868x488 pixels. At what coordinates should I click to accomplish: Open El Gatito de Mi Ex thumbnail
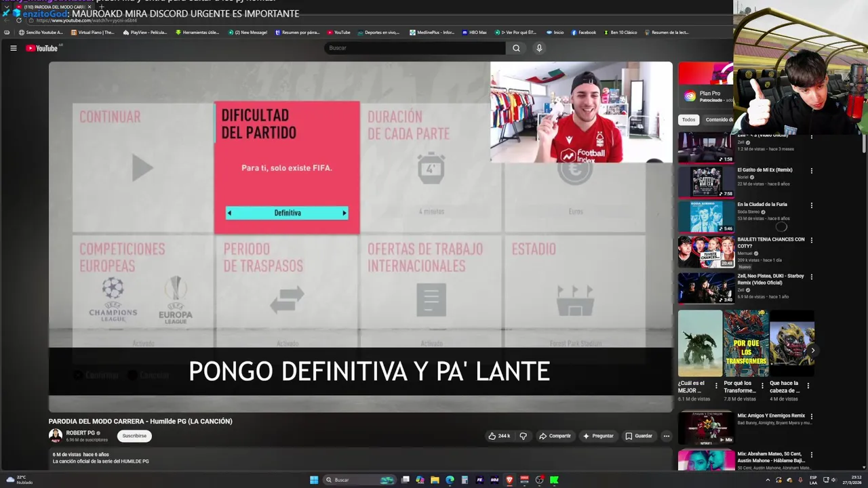(706, 181)
